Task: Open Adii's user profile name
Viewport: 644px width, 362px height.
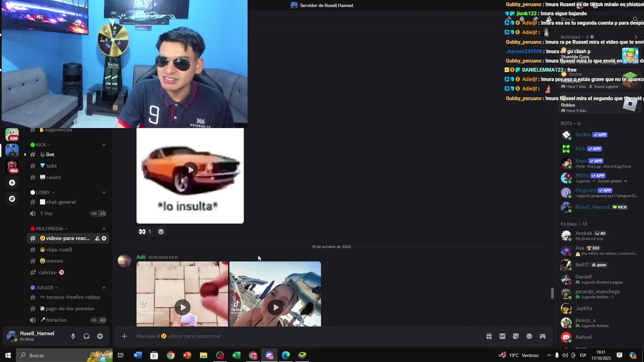Action: click(141, 257)
